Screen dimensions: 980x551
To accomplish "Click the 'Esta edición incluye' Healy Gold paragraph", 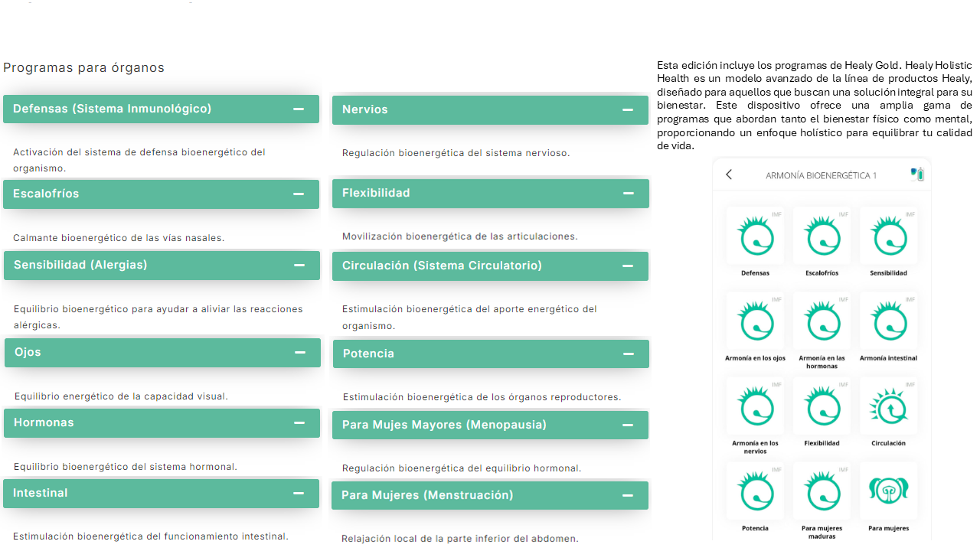I will (x=815, y=106).
